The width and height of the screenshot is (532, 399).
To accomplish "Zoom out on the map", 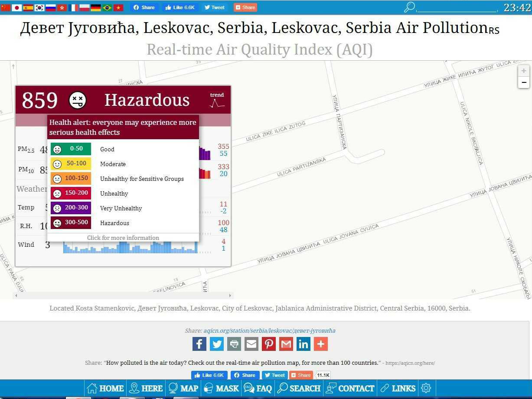I will point(524,82).
